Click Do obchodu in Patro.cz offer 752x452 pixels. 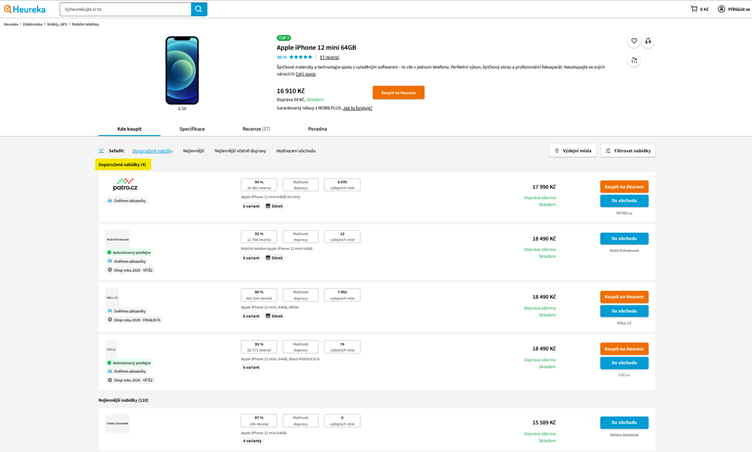coord(624,201)
